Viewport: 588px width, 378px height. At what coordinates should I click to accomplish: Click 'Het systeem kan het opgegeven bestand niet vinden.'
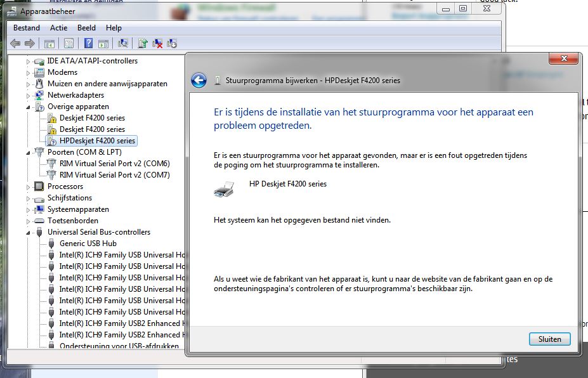[303, 220]
